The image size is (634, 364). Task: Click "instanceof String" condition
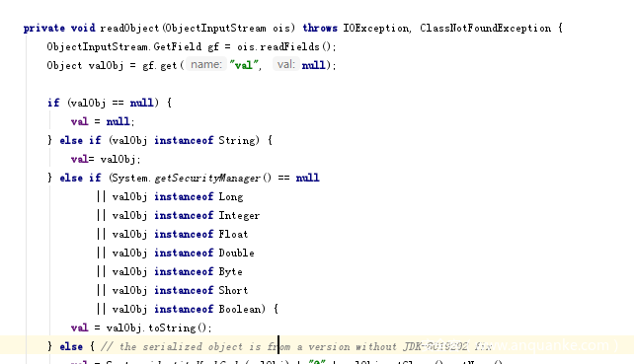206,140
